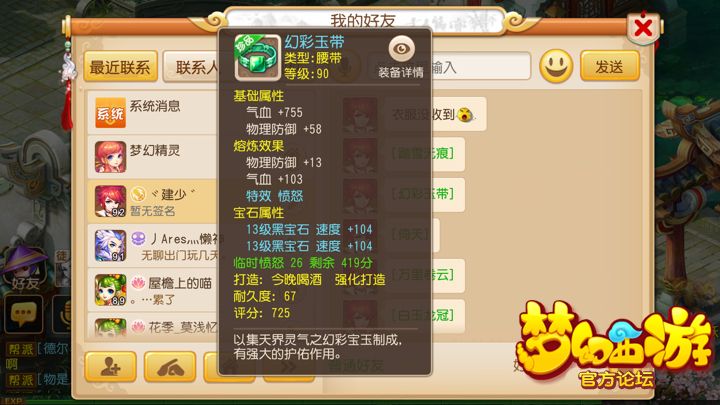Click the chat message input field
Viewport: 720px width, 405px height.
click(480, 67)
